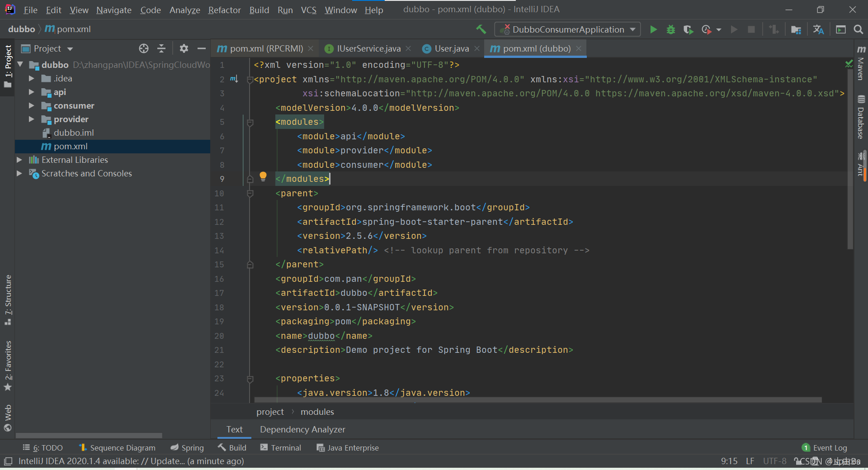
Task: Open the Refactor menu
Action: click(224, 10)
